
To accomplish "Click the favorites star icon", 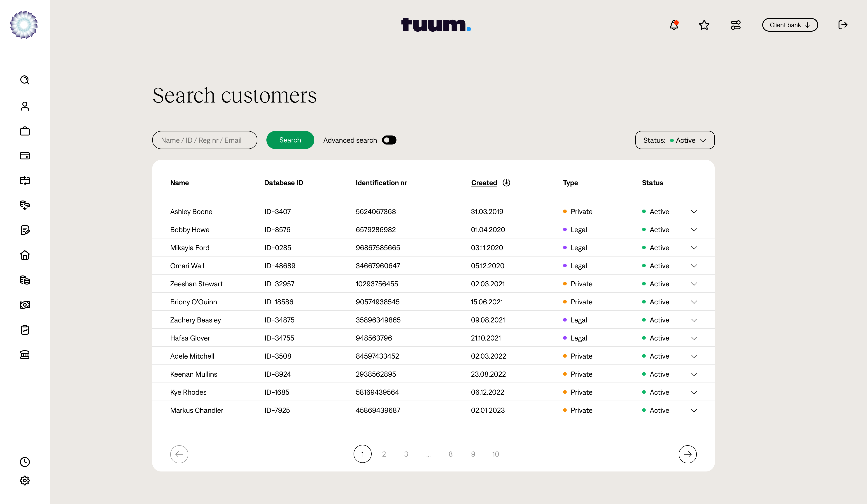I will [x=704, y=25].
